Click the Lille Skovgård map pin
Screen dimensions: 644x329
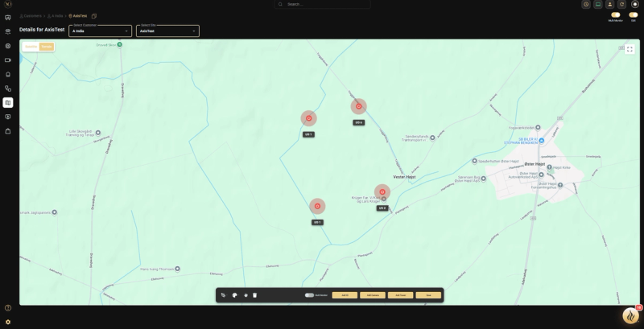point(97,133)
